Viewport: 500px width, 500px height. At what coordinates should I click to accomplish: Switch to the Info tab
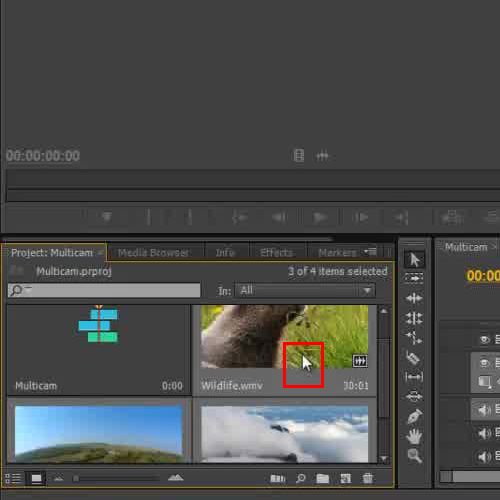click(225, 253)
